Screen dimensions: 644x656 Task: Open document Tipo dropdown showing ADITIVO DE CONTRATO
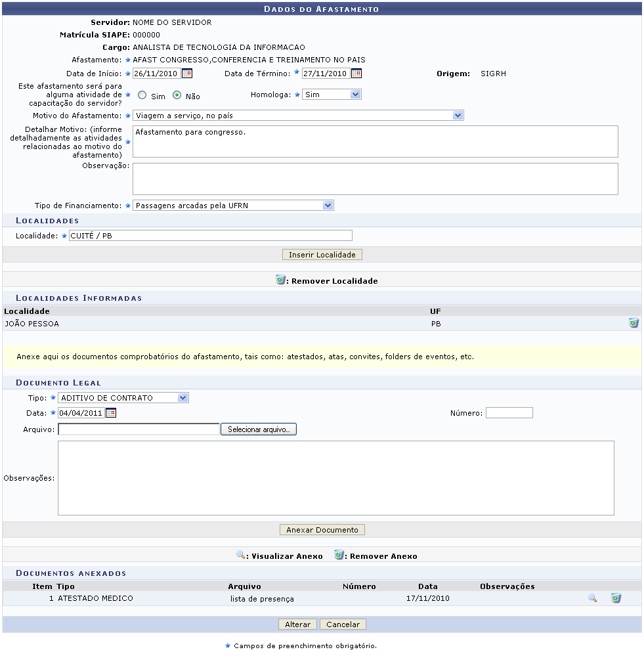[123, 398]
